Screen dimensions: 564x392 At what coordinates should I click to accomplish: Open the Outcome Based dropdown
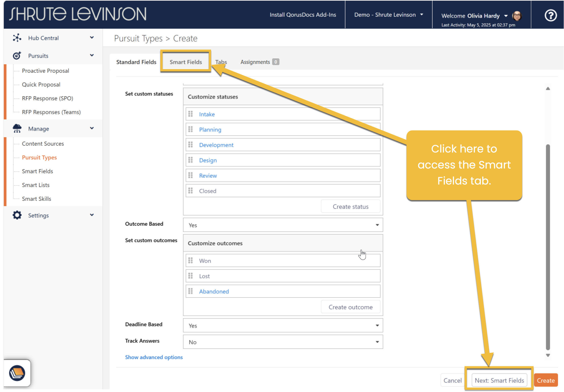pyautogui.click(x=283, y=225)
